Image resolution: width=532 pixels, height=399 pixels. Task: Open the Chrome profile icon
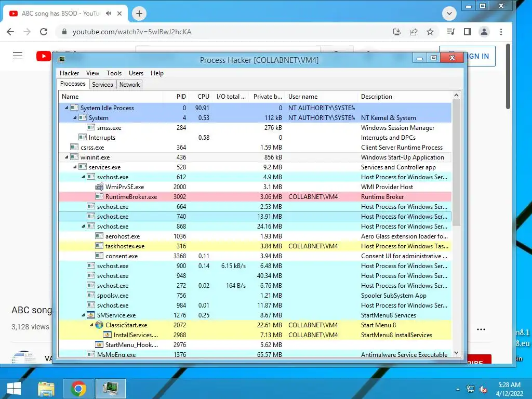click(484, 32)
